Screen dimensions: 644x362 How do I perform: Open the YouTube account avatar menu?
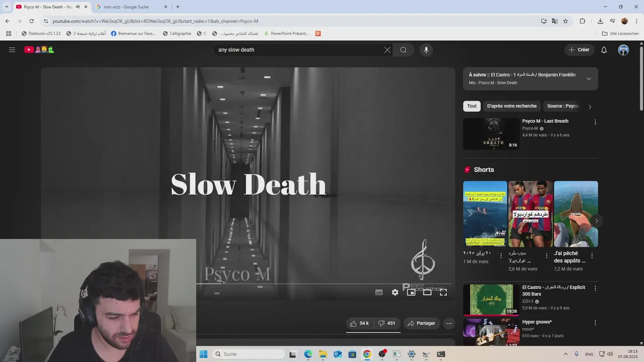(x=623, y=50)
